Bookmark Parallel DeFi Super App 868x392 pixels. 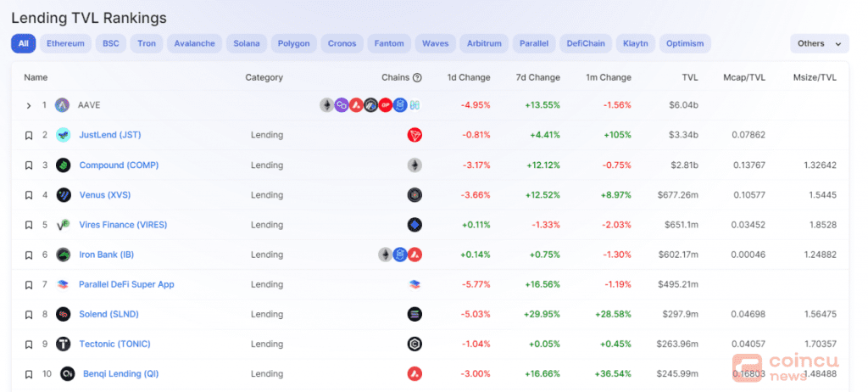(x=29, y=285)
